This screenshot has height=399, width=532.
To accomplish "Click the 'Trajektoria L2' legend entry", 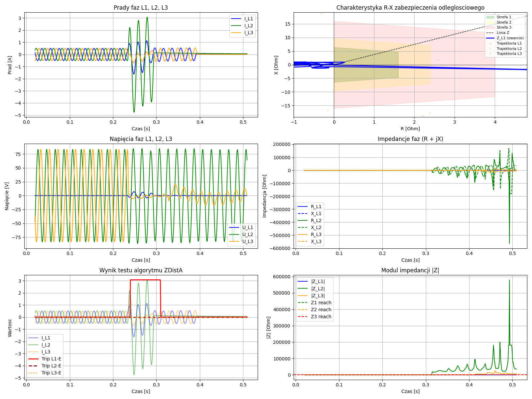I will (509, 49).
